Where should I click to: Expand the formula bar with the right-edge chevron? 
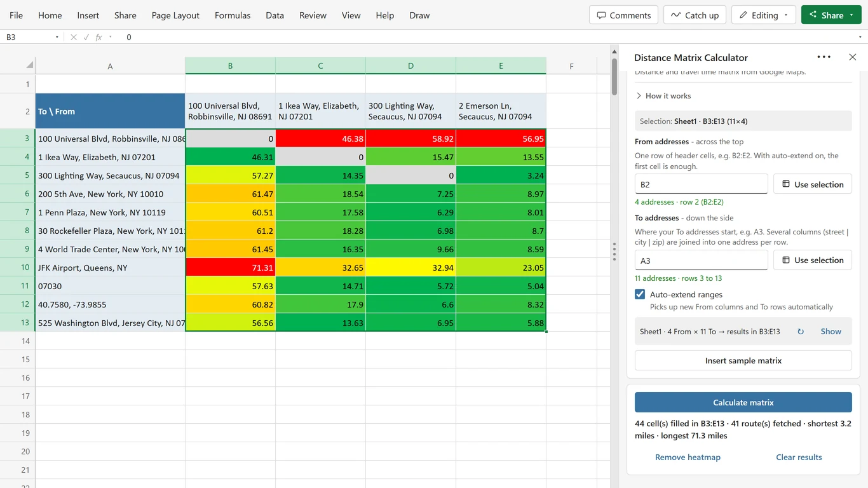click(860, 37)
